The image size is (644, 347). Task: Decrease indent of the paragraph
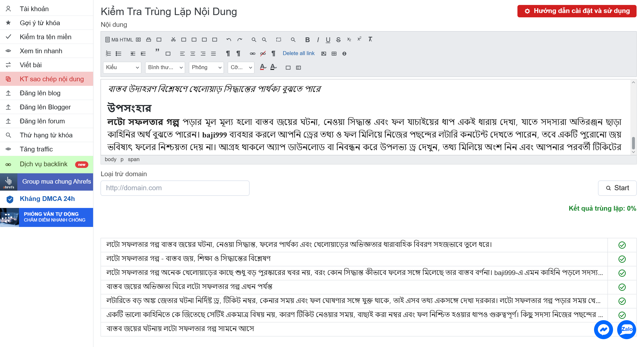point(133,53)
